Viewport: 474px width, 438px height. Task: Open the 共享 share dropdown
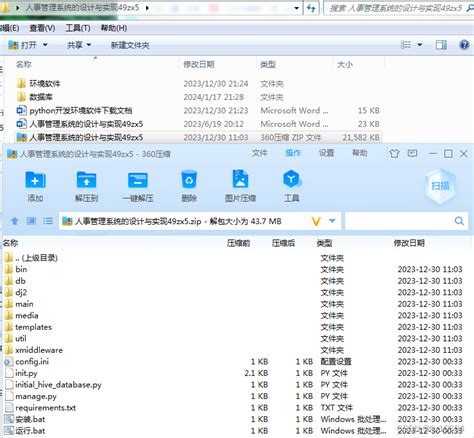[79, 45]
